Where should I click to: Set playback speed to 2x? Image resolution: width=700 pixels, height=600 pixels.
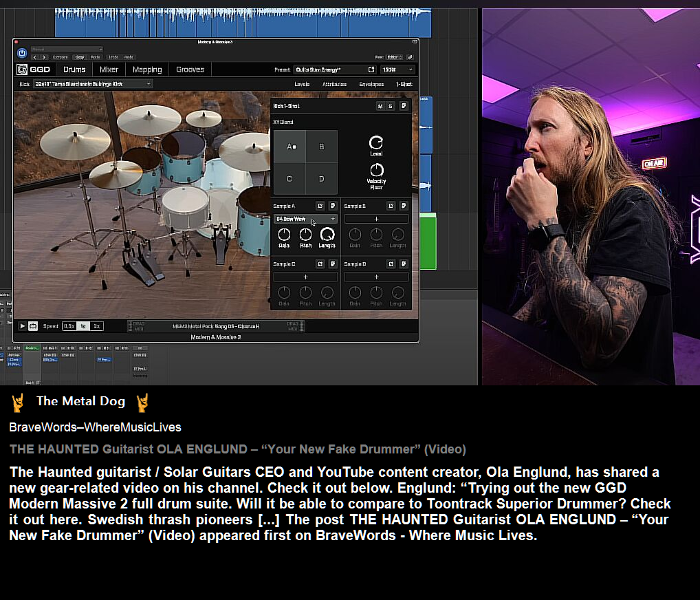click(x=97, y=326)
